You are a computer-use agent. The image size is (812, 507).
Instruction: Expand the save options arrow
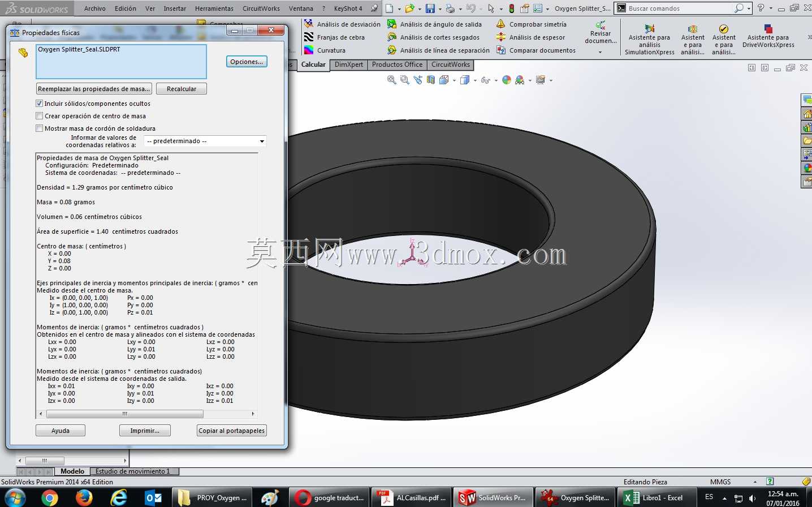pos(440,9)
